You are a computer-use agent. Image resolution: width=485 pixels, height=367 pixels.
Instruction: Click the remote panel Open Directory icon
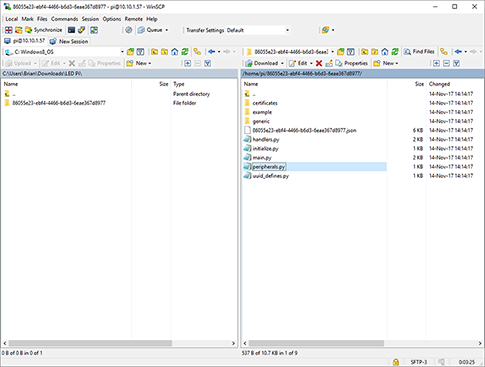pyautogui.click(x=340, y=52)
